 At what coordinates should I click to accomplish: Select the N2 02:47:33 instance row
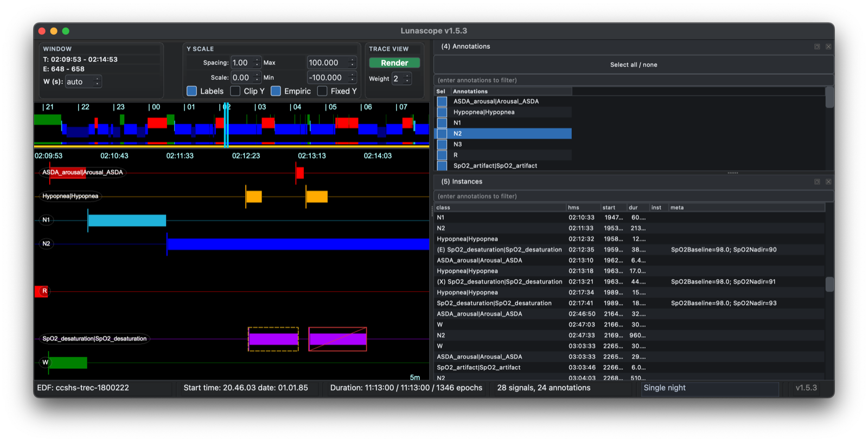629,335
